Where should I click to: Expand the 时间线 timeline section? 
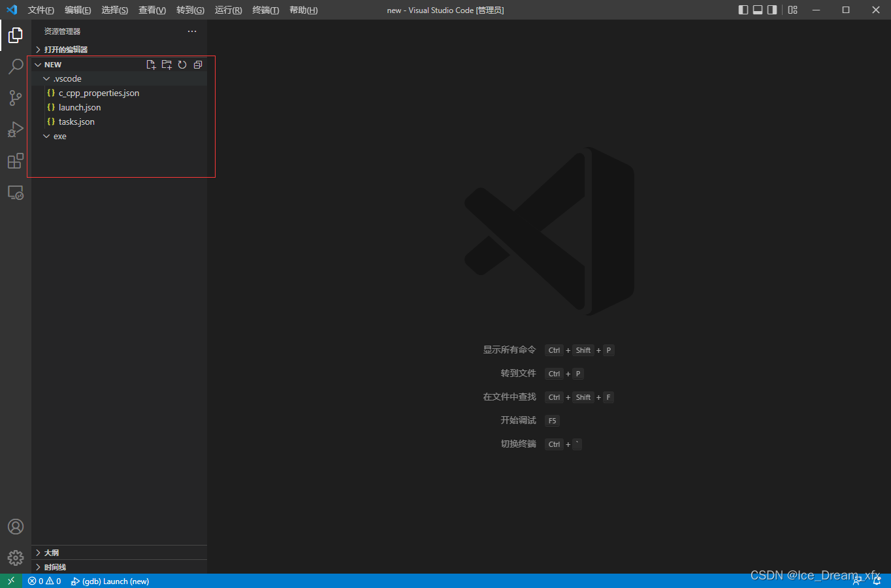120,567
